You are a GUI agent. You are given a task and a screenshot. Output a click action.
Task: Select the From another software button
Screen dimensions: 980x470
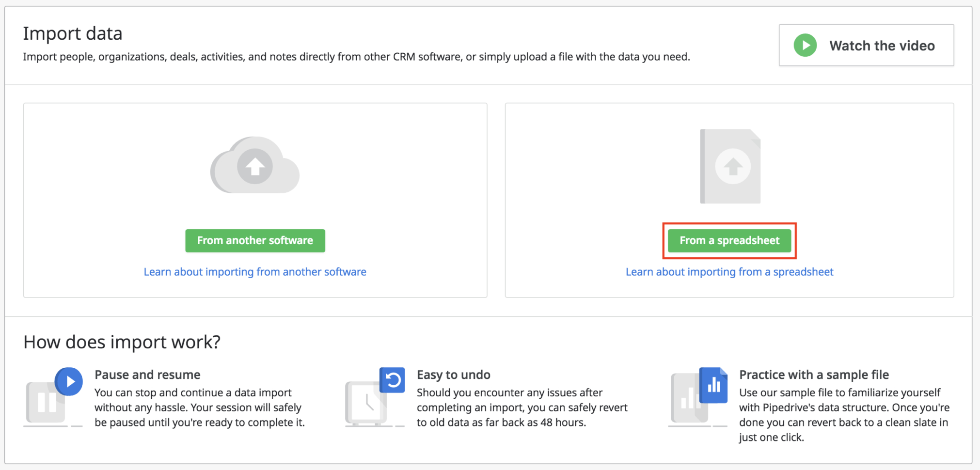[x=255, y=240]
